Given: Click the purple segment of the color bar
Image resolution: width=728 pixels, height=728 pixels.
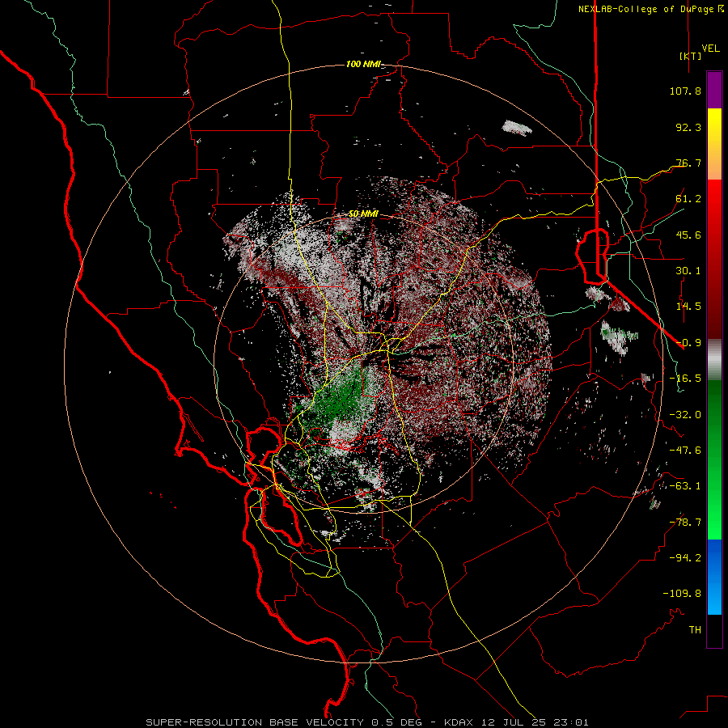Looking at the screenshot, I should coord(714,90).
